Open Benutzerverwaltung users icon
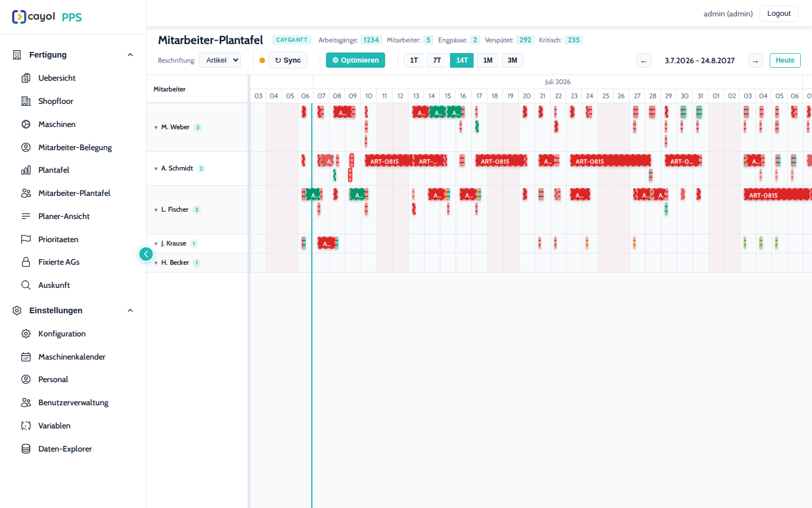The image size is (812, 508). 26,402
